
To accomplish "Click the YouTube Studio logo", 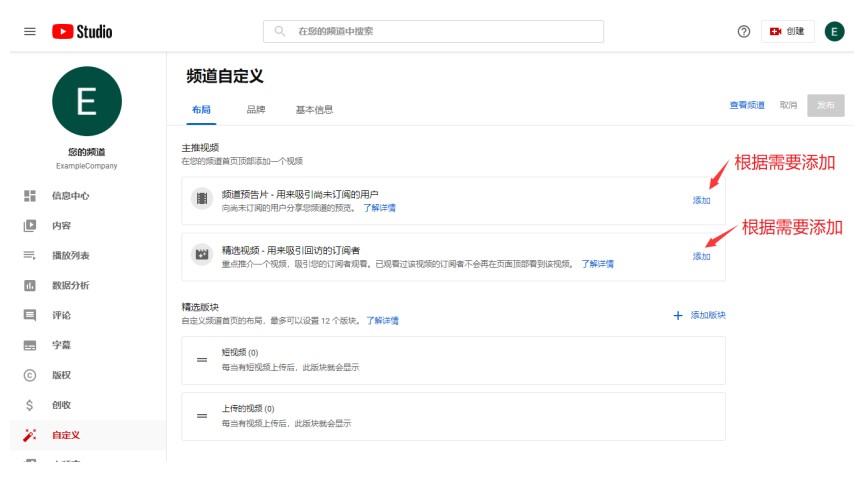I will coord(82,32).
